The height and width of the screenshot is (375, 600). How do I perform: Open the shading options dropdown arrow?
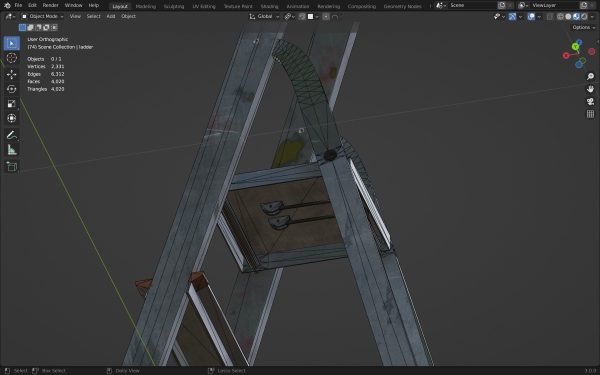[x=593, y=16]
